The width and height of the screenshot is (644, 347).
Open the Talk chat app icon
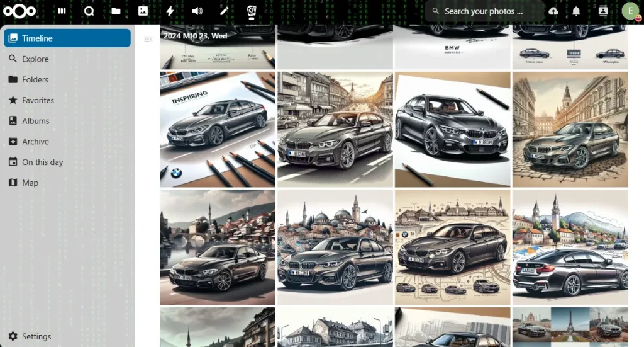pyautogui.click(x=89, y=11)
